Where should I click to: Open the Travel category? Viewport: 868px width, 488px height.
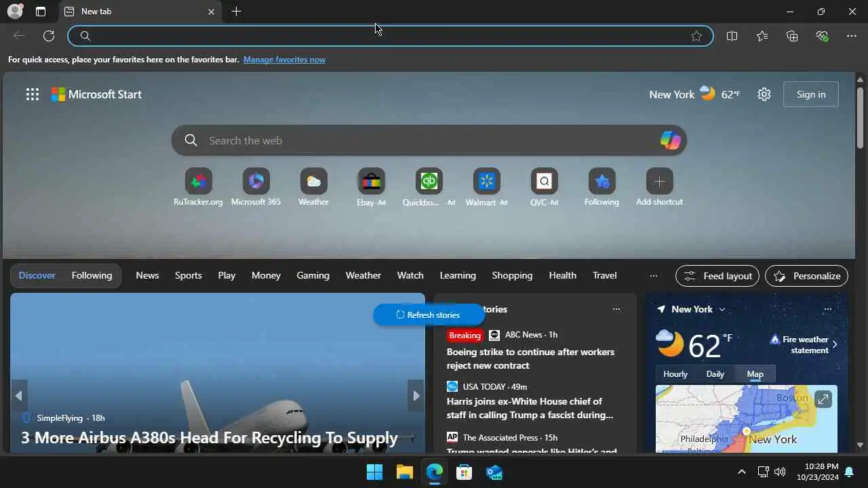[605, 275]
